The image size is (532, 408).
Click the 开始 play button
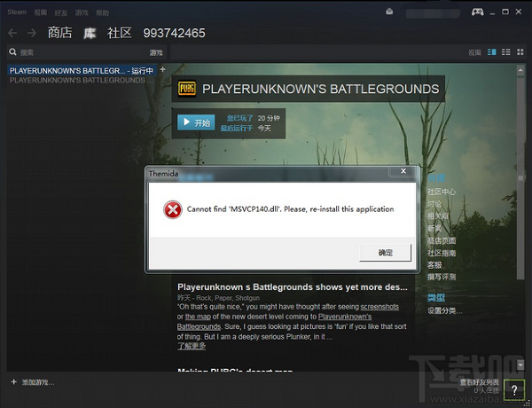tap(196, 122)
